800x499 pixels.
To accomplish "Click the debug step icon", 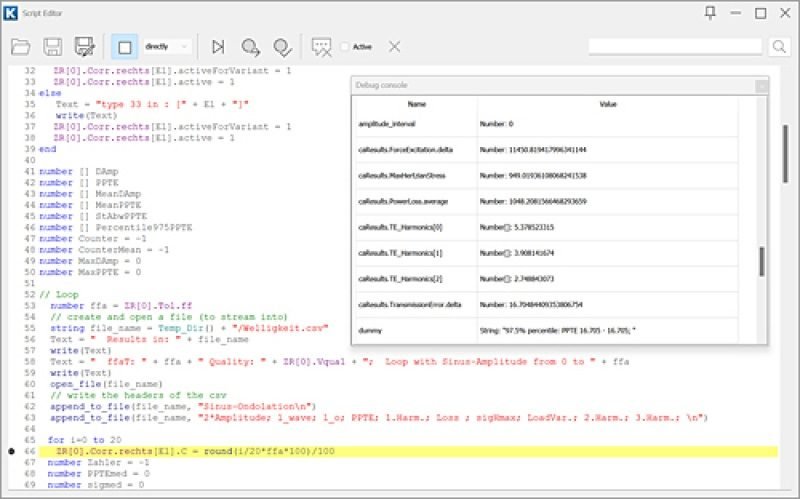I will pyautogui.click(x=250, y=46).
